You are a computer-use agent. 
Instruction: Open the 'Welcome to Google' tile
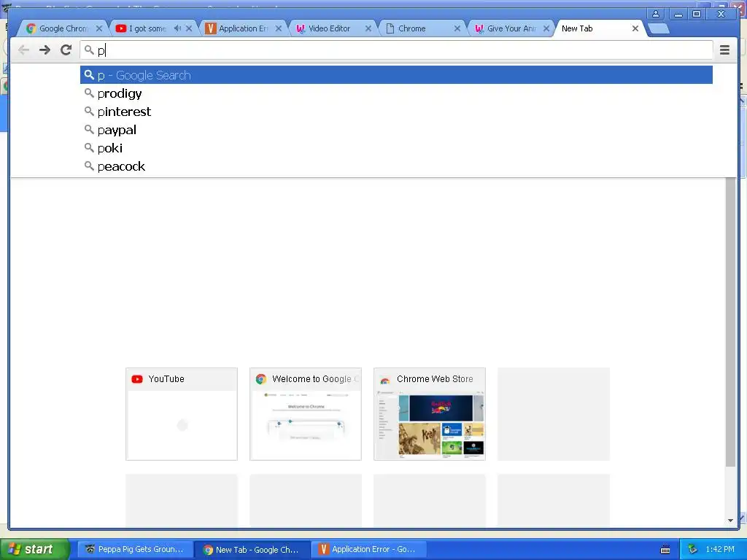point(306,414)
